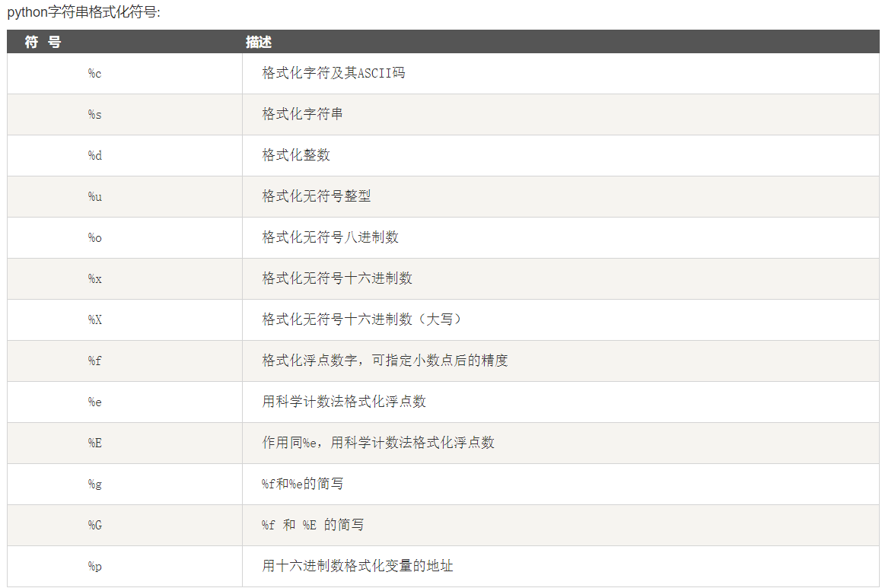
Task: Click description "格式化浮点数字，可指定小数点后的精度"
Action: pos(385,361)
